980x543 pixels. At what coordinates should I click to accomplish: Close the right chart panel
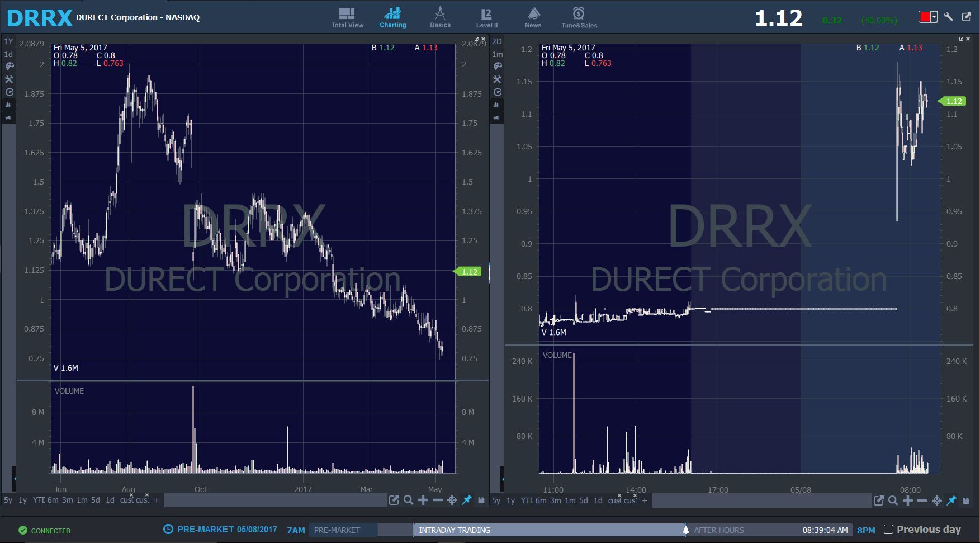tap(968, 39)
